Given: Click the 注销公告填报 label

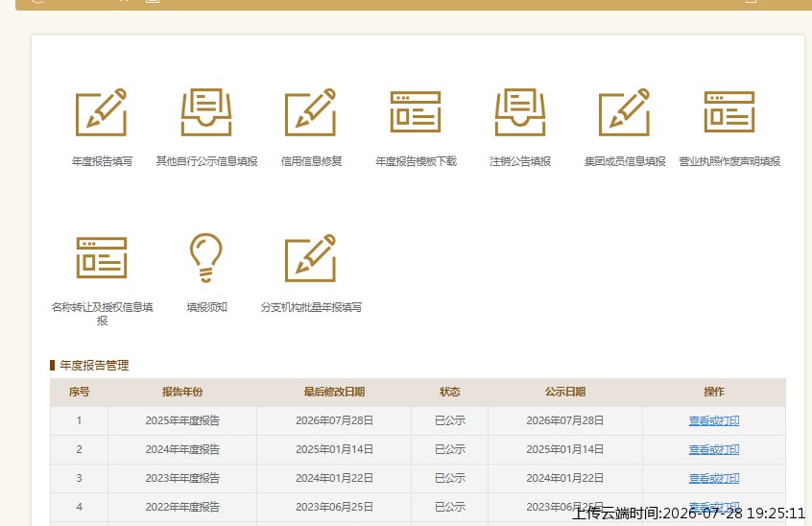Looking at the screenshot, I should click(520, 161).
